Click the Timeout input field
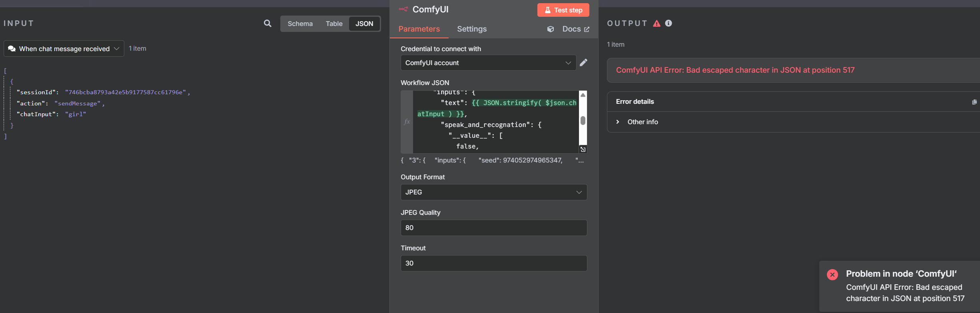 coord(494,263)
